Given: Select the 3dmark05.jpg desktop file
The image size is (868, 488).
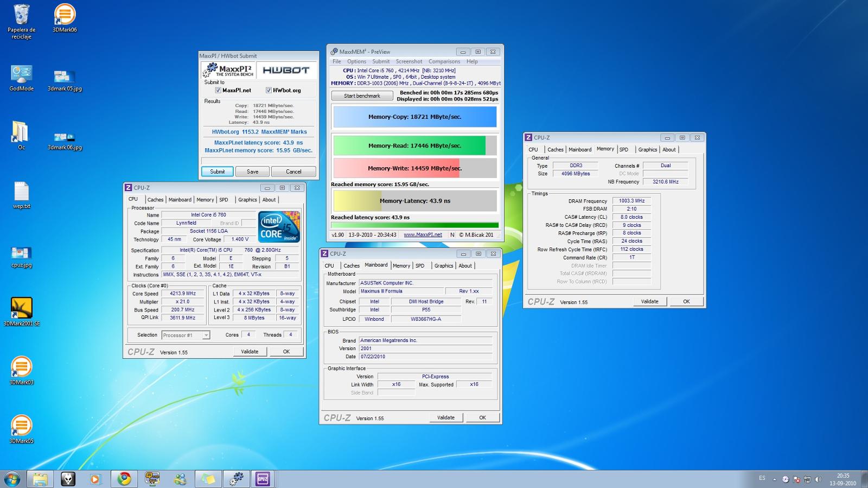Looking at the screenshot, I should [x=65, y=80].
